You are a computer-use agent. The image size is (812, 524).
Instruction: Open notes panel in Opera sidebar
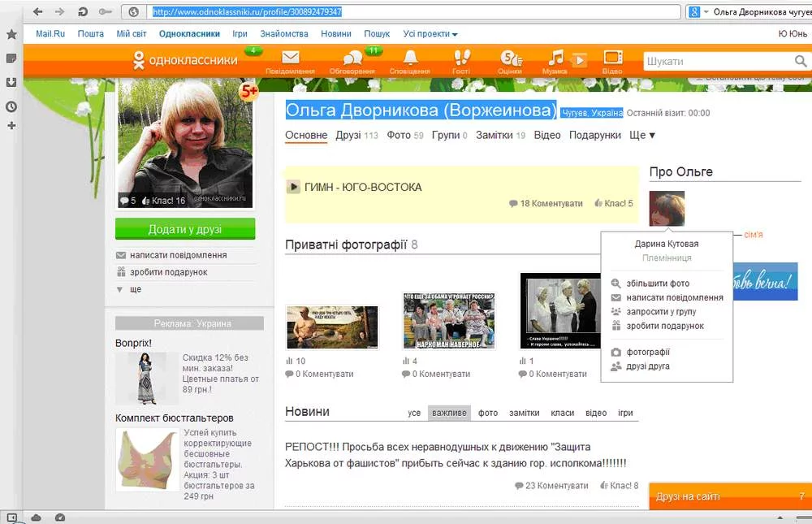coord(11,58)
